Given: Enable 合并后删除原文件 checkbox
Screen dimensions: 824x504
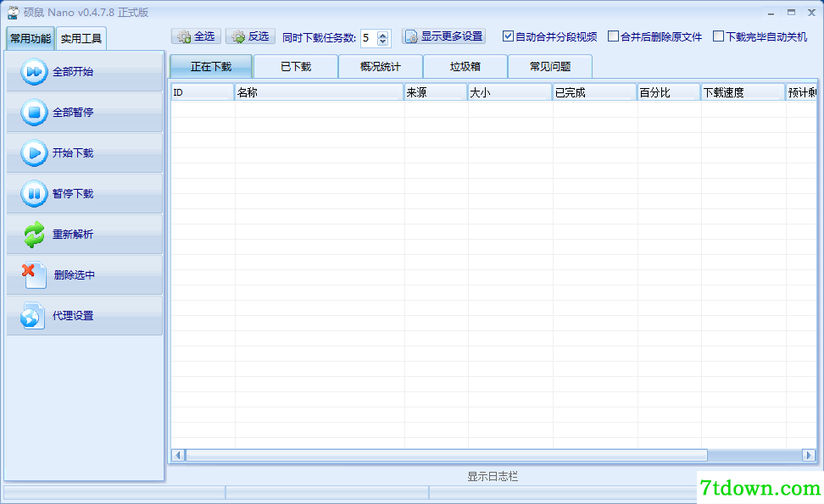Looking at the screenshot, I should (x=613, y=36).
